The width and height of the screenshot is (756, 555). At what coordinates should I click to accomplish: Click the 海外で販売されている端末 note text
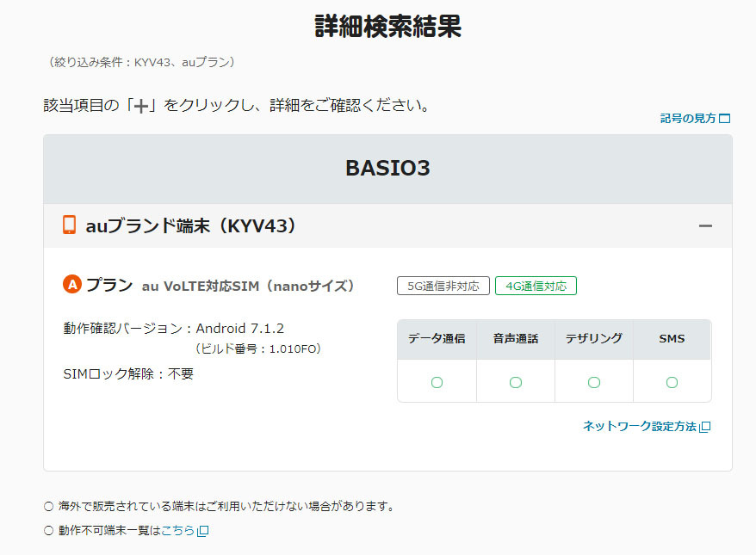226,506
